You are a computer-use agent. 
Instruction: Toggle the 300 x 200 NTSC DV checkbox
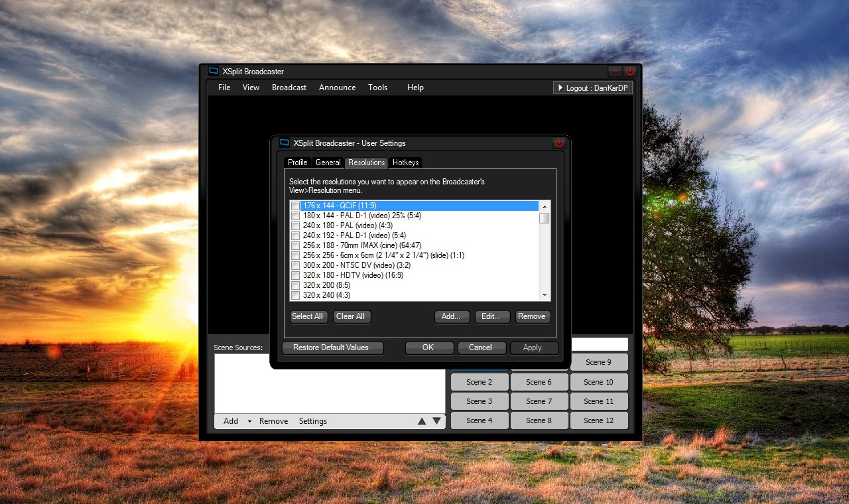click(x=295, y=266)
